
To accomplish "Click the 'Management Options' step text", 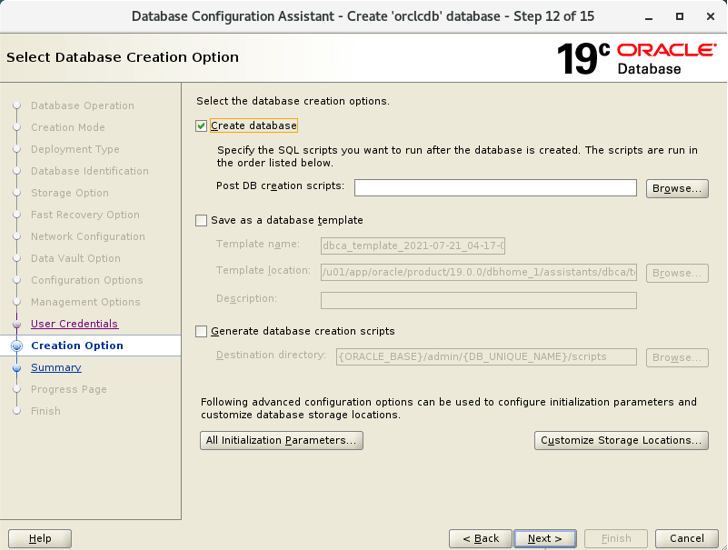I will coord(85,302).
